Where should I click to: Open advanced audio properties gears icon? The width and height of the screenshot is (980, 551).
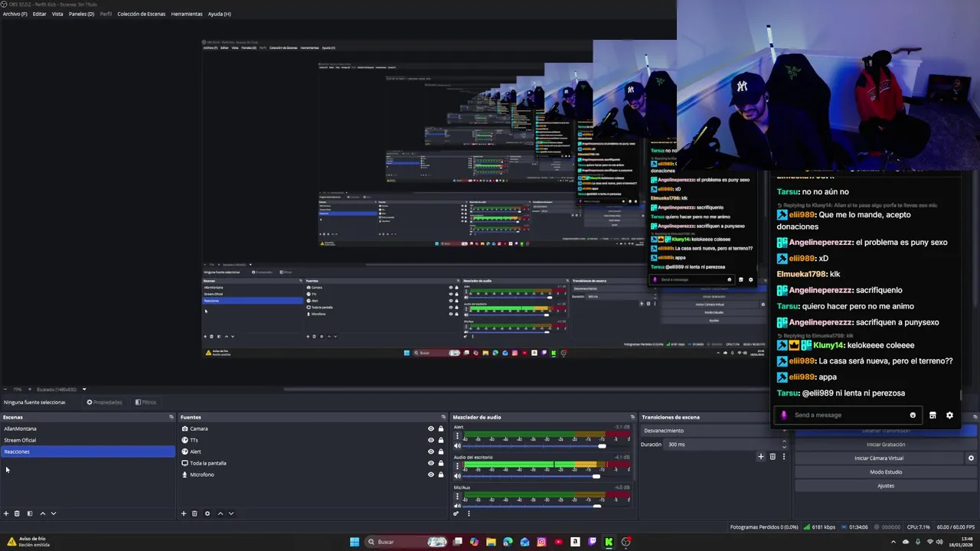click(456, 514)
